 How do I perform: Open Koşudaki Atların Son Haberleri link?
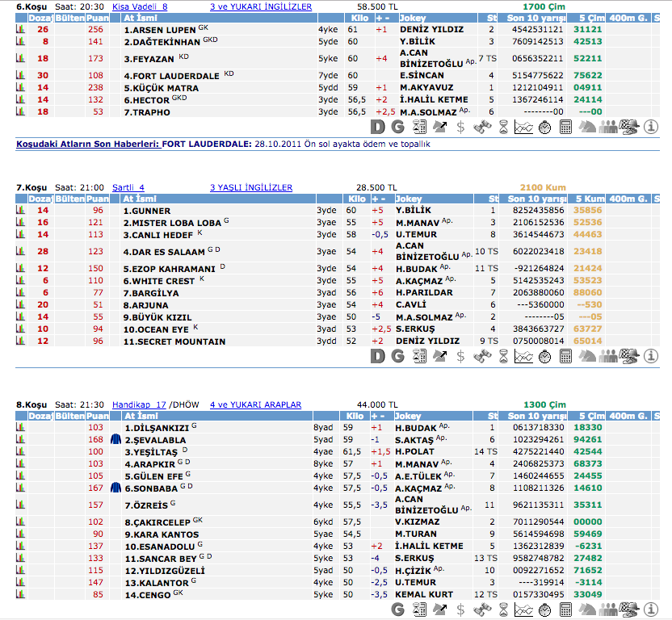[x=87, y=144]
